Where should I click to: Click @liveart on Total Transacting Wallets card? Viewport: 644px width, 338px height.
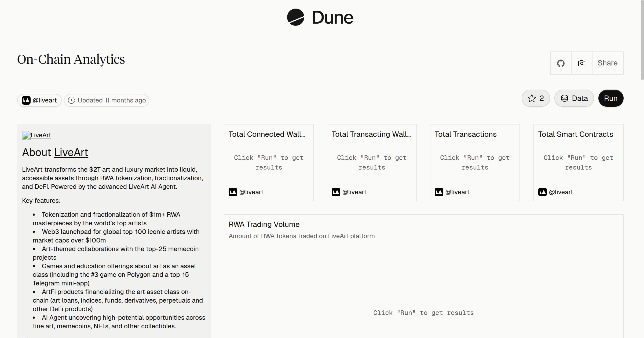coord(354,192)
